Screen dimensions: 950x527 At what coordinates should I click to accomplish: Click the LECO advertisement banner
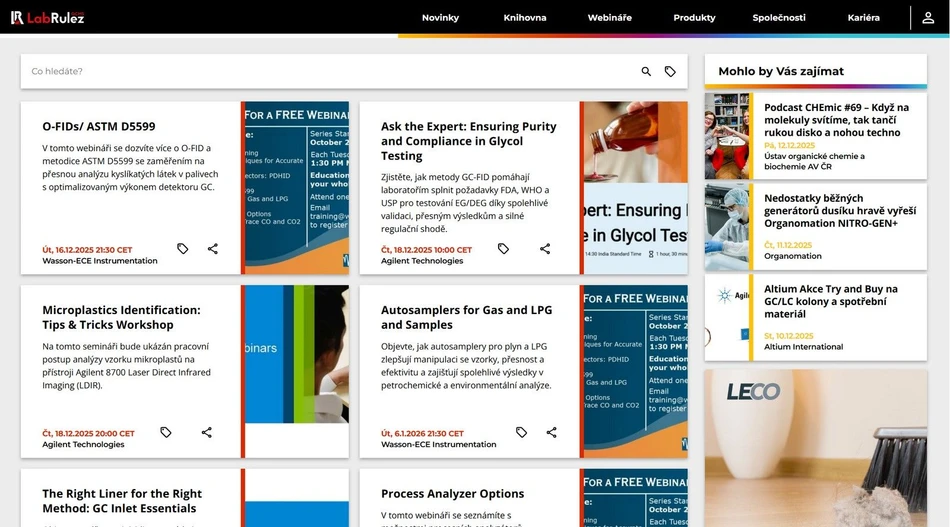815,448
